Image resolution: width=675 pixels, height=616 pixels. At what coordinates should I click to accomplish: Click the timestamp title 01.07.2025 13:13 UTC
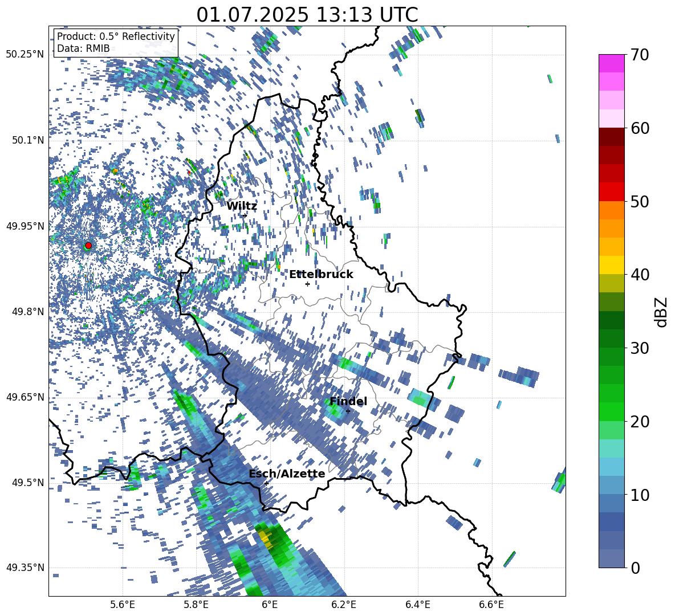coord(307,15)
